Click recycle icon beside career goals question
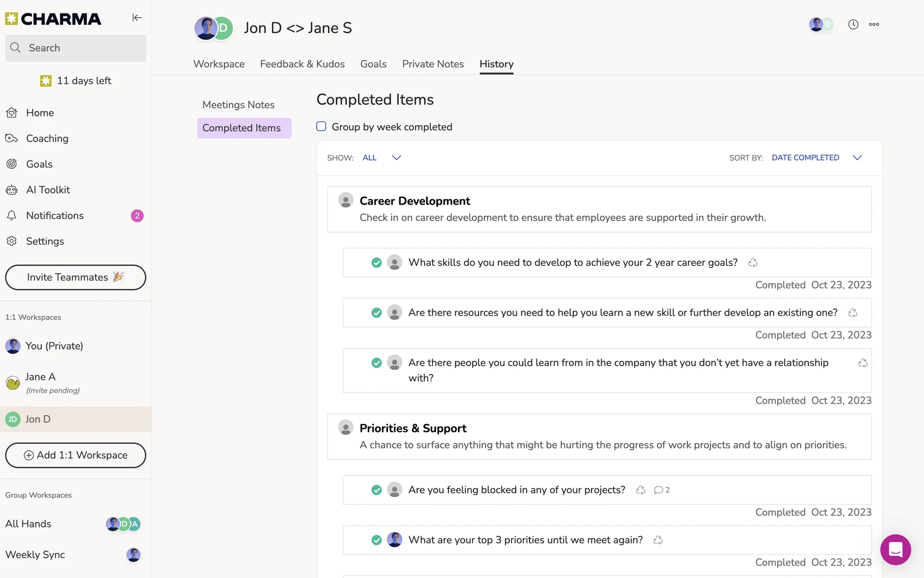 click(753, 263)
